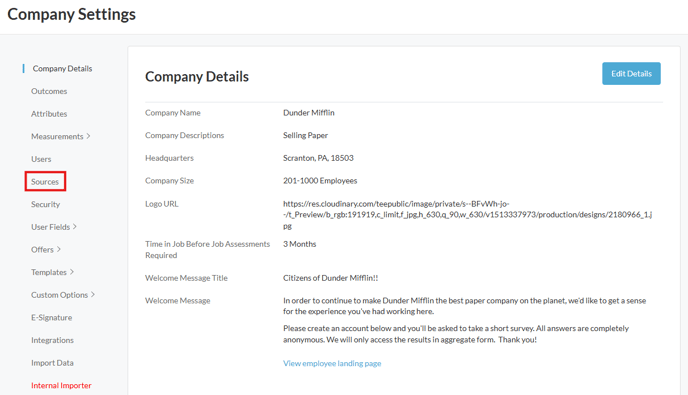The width and height of the screenshot is (688, 395).
Task: Click the Company Size field label
Action: [x=169, y=181]
